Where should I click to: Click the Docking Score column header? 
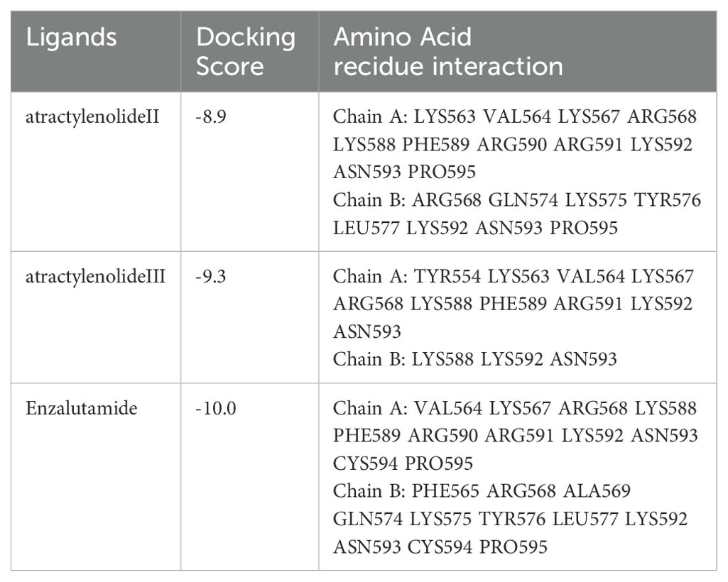pyautogui.click(x=246, y=51)
